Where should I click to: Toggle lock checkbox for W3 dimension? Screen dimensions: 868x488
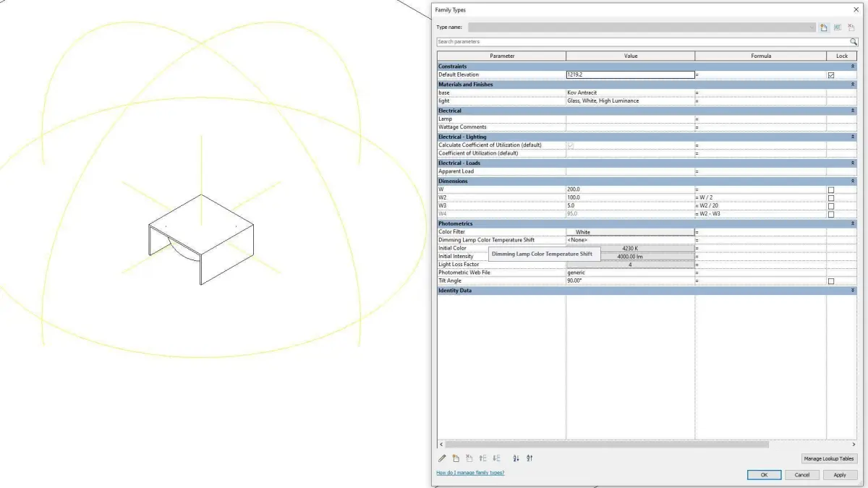[x=831, y=206]
